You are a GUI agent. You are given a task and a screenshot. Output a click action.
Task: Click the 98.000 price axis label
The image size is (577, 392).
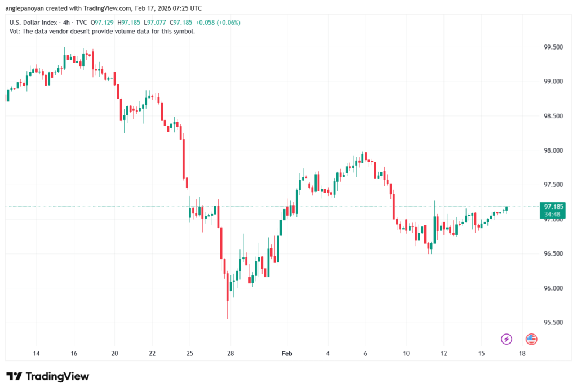click(554, 151)
